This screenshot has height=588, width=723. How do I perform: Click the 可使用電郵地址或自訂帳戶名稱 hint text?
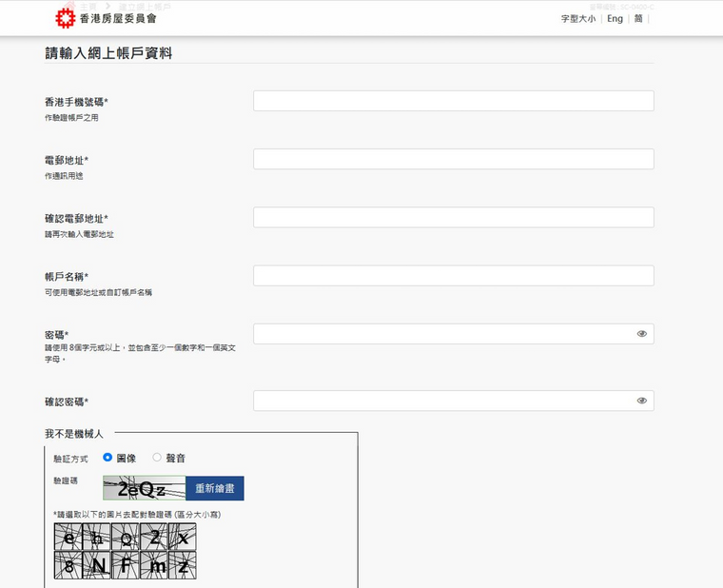pyautogui.click(x=98, y=292)
